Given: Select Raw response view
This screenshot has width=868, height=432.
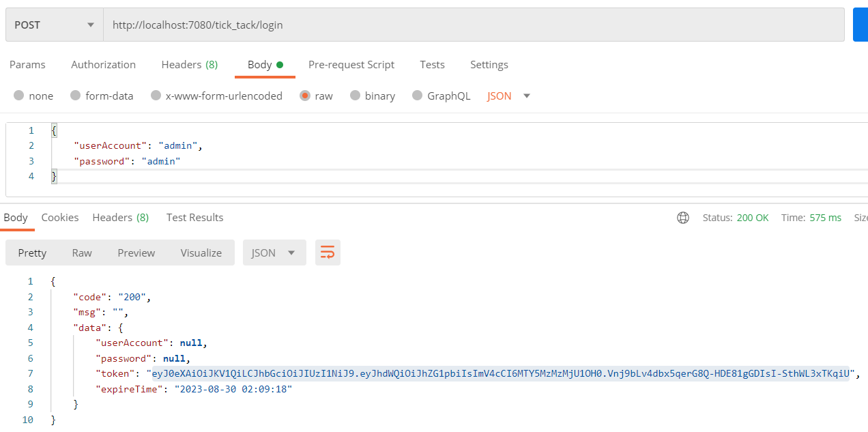Looking at the screenshot, I should 82,253.
